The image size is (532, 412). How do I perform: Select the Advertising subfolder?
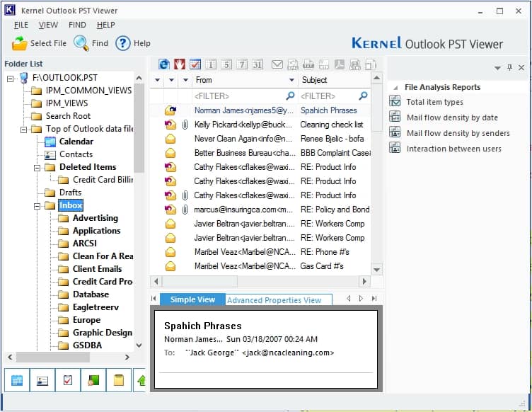(96, 218)
